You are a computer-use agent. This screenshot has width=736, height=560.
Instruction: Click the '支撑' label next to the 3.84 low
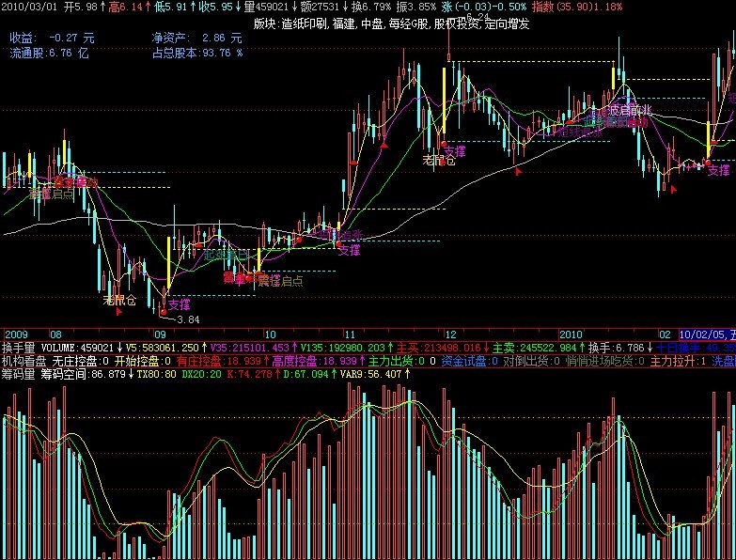coord(179,304)
